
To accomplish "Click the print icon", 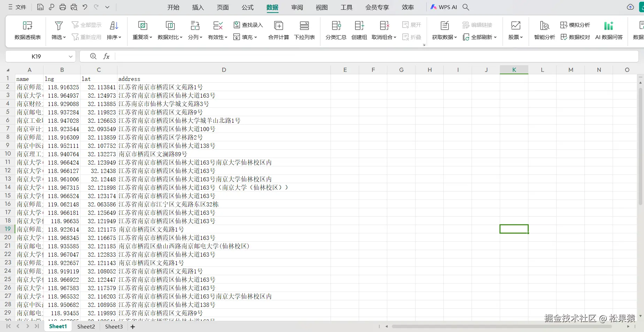I will point(63,7).
